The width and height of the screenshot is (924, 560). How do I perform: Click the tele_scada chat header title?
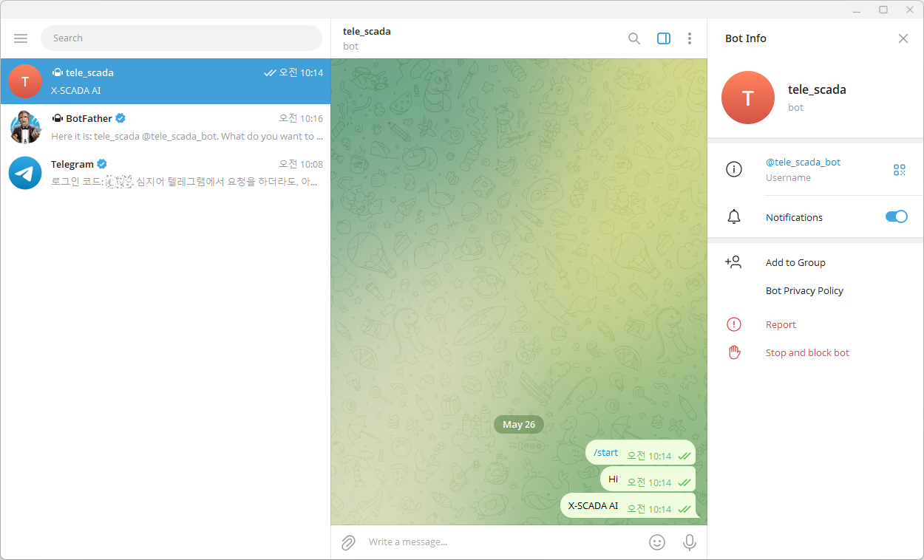[367, 32]
